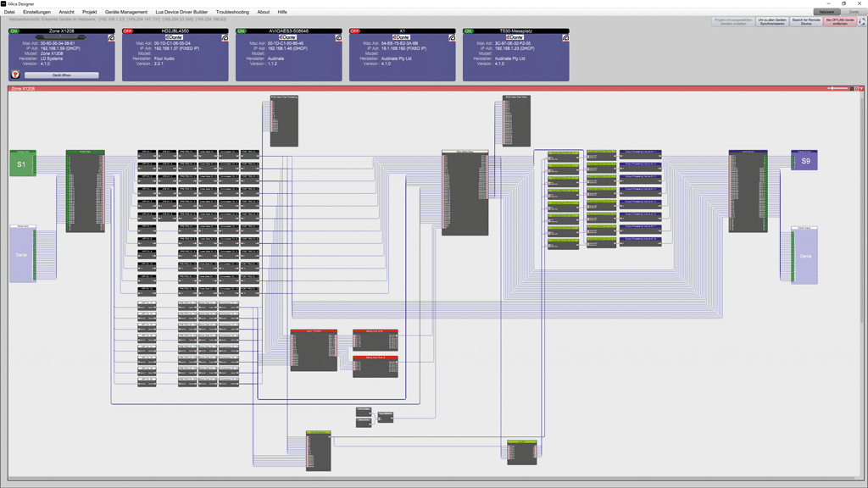Open the Ansicht menu
The height and width of the screenshot is (488, 868).
coord(66,12)
